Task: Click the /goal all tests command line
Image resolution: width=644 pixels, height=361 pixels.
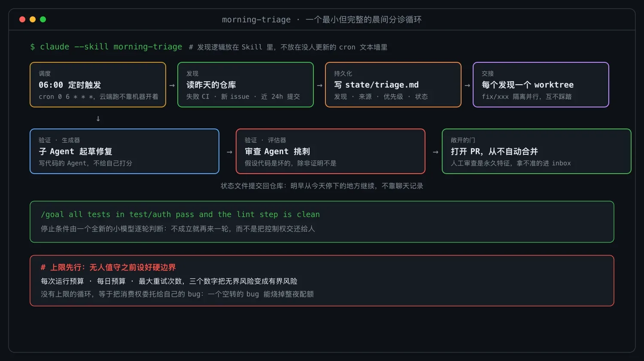Action: 180,214
